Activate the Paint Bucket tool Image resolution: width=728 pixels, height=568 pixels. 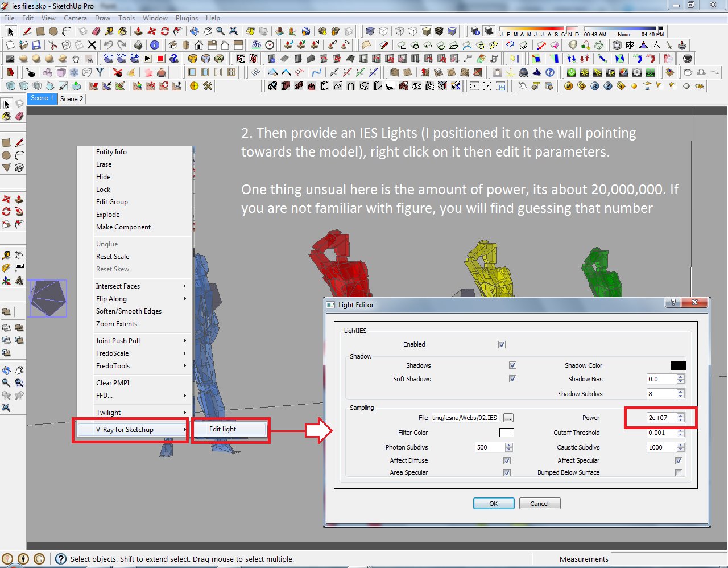6,116
